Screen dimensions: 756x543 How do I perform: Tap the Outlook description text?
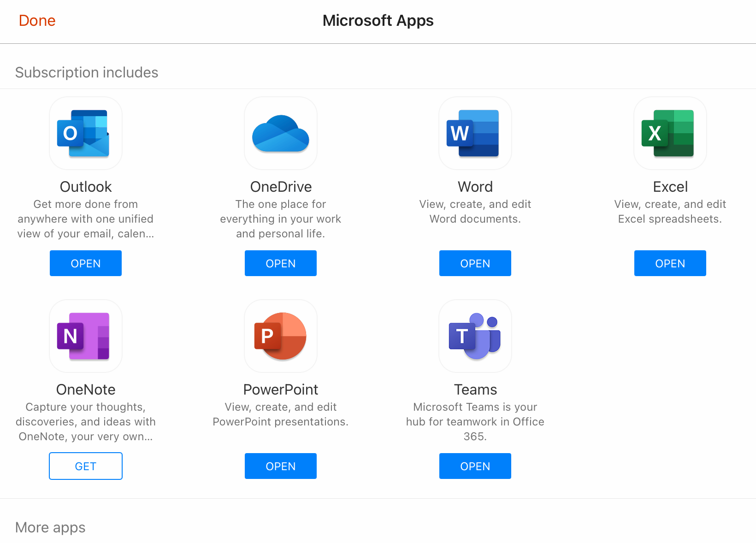coord(86,219)
